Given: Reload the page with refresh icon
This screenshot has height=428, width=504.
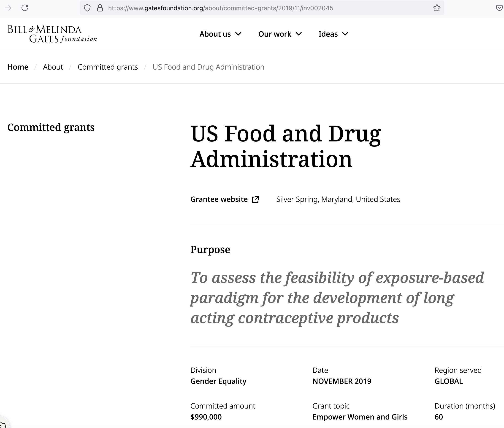Looking at the screenshot, I should click(x=25, y=8).
